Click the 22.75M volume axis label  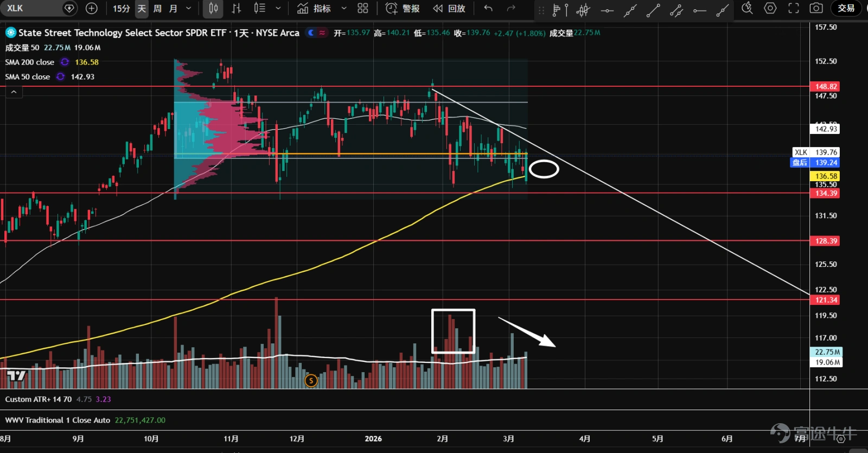click(826, 352)
